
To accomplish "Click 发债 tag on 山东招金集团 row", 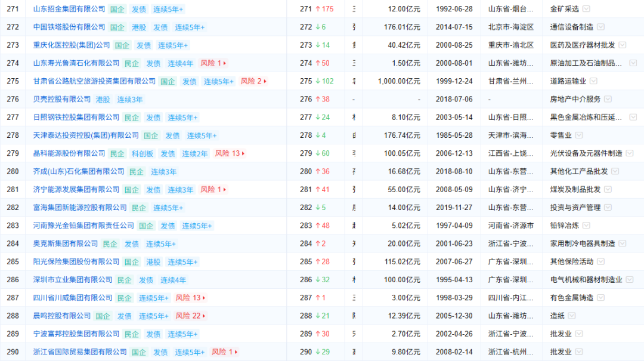I will (x=139, y=9).
